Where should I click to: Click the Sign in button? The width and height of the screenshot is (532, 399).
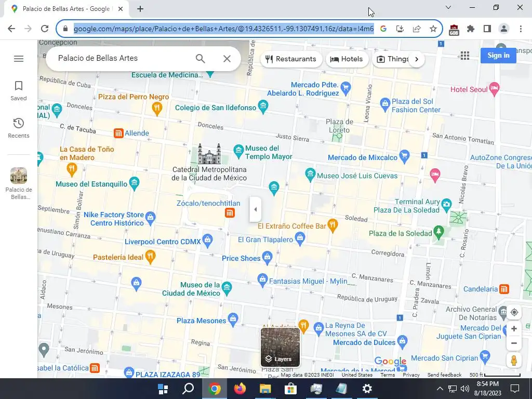coord(498,55)
